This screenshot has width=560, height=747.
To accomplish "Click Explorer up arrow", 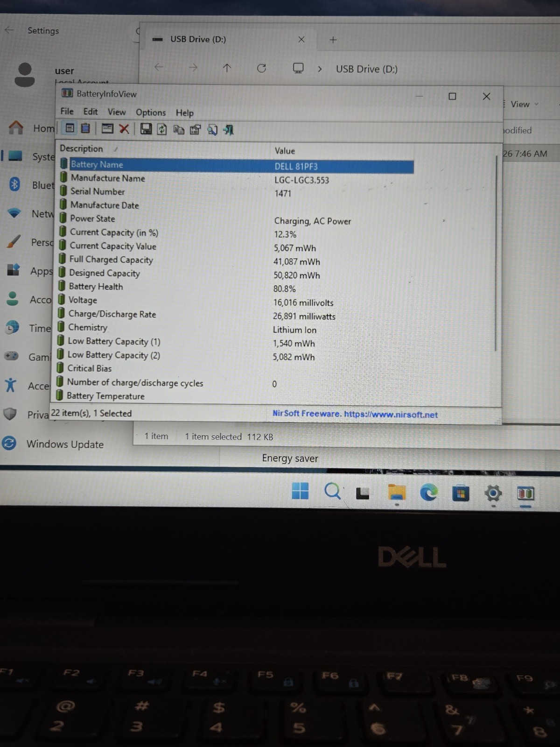I will pos(227,68).
